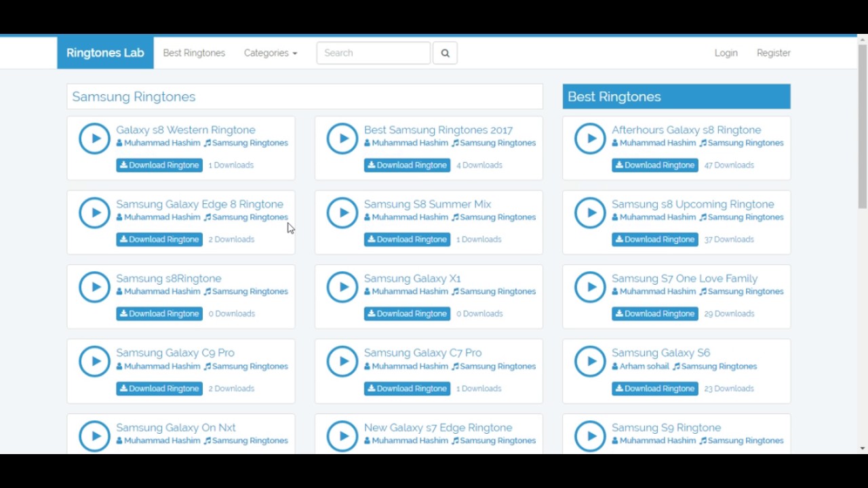Screen dimensions: 868x488
Task: Open Samsung Galaxy C7 Pro title link
Action: (x=422, y=353)
